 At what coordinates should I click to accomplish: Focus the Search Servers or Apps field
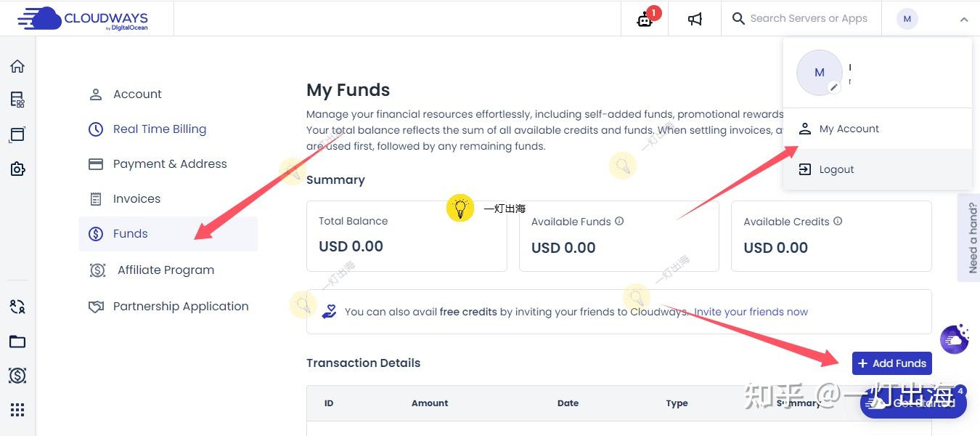coord(808,19)
